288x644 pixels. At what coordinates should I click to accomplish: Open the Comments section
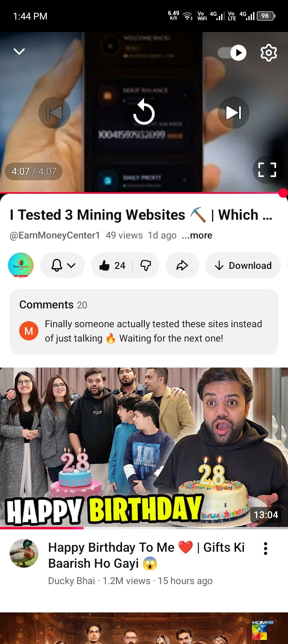point(144,322)
